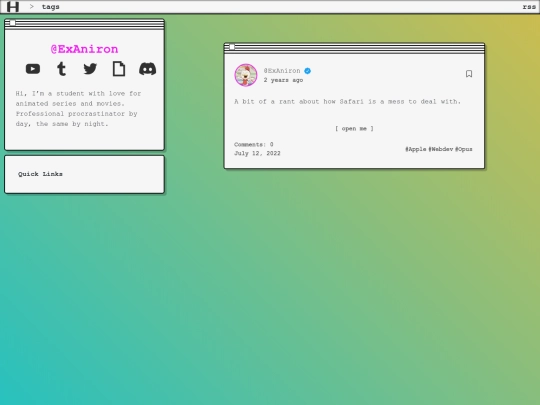The width and height of the screenshot is (540, 405).
Task: Open the YouTube icon link
Action: click(33, 69)
